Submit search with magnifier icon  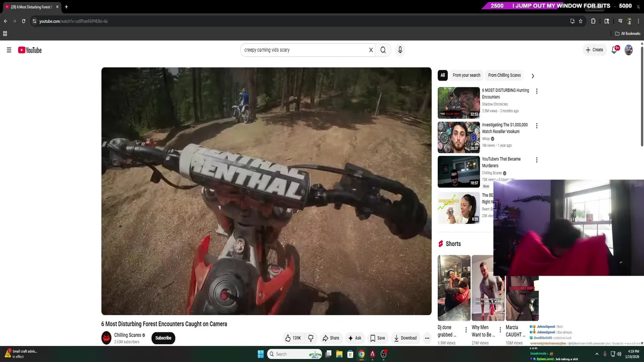[383, 50]
